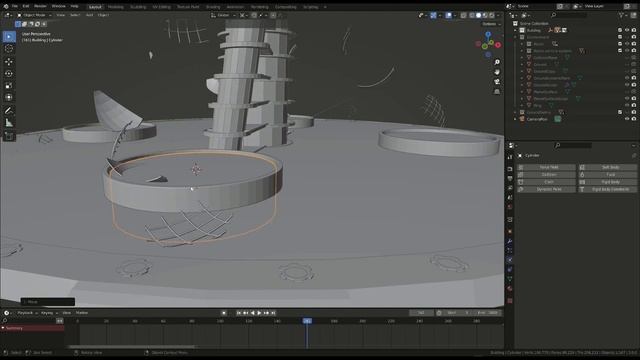Switch to the Shading workspace tab

click(x=213, y=7)
